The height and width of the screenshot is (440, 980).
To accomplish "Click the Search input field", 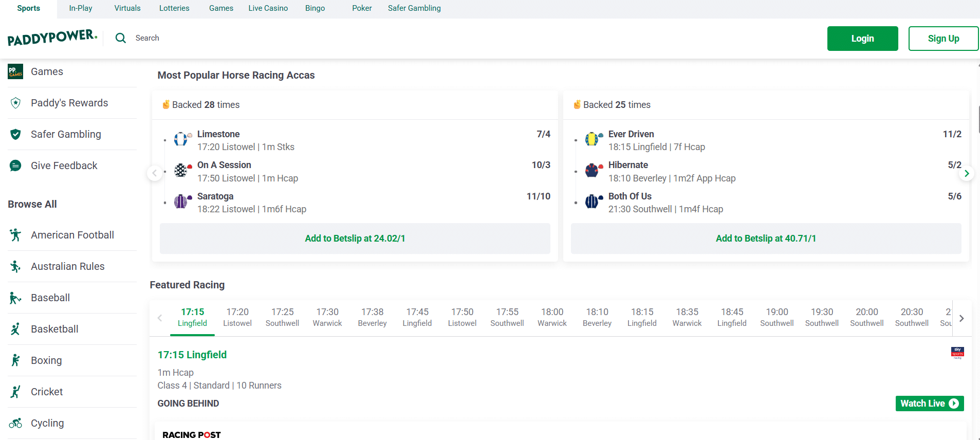I will (x=147, y=38).
